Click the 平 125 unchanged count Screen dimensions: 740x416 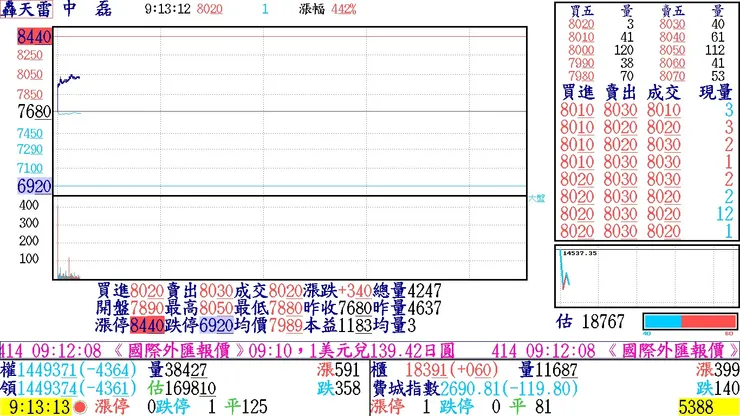click(x=245, y=407)
